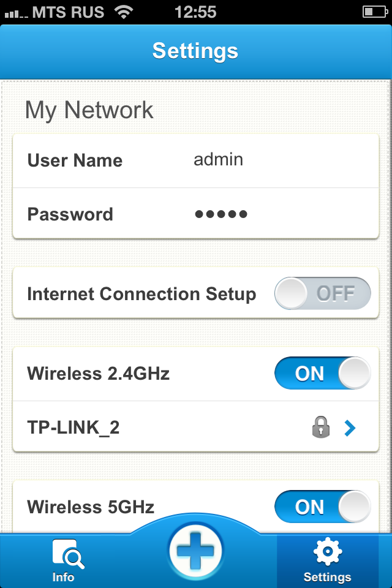Disable the Wireless 2.4GHz switch
This screenshot has height=588, width=392.
[322, 374]
